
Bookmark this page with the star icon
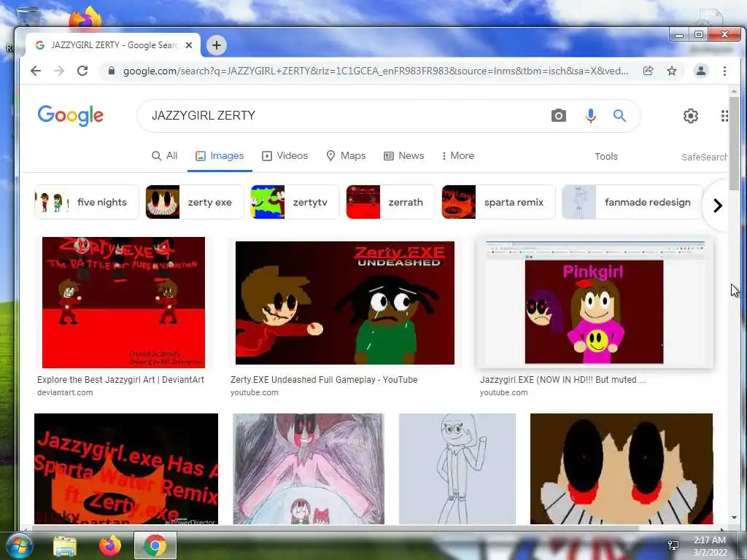[672, 71]
